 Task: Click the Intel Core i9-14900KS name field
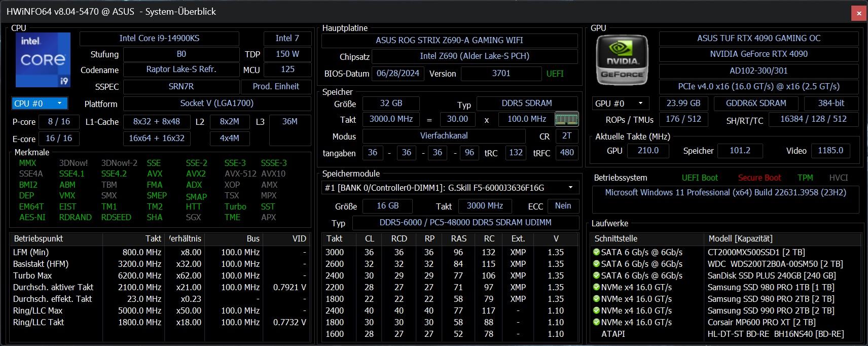pyautogui.click(x=159, y=39)
